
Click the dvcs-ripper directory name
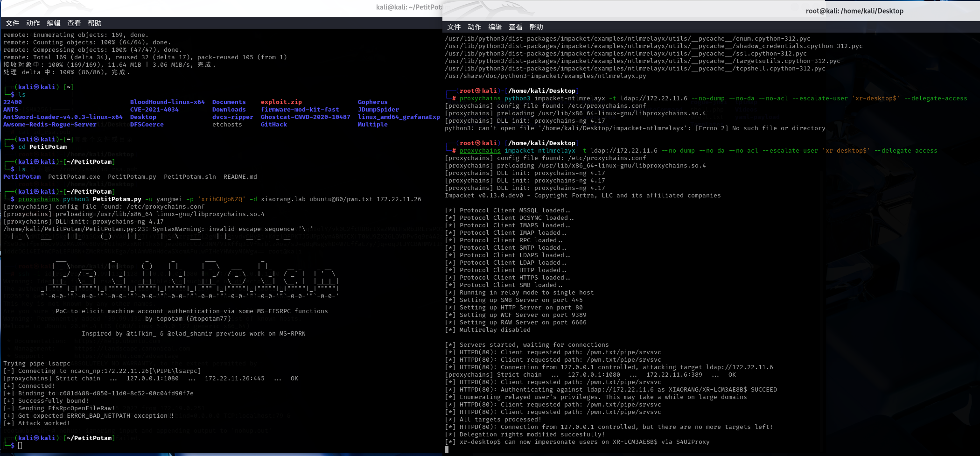[x=233, y=117]
